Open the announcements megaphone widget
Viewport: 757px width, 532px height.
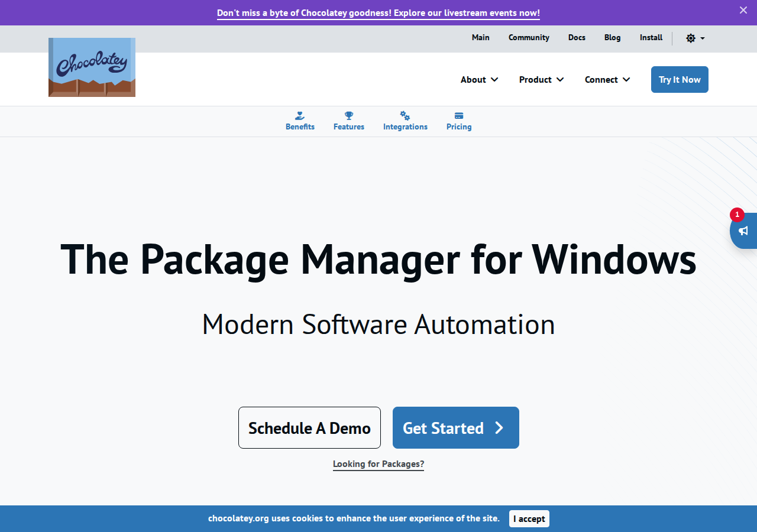tap(743, 231)
